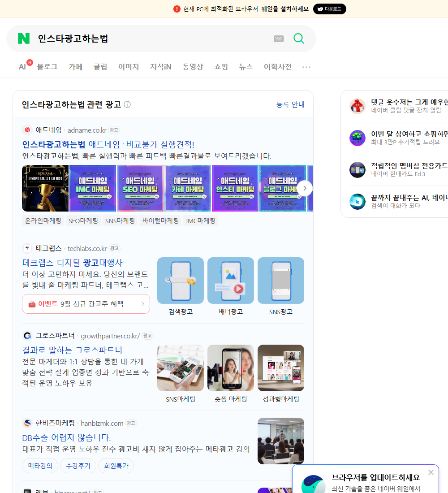Screen dimensions: 448x493
Task: Click the 메타강의 pill button
Action: click(x=40, y=466)
